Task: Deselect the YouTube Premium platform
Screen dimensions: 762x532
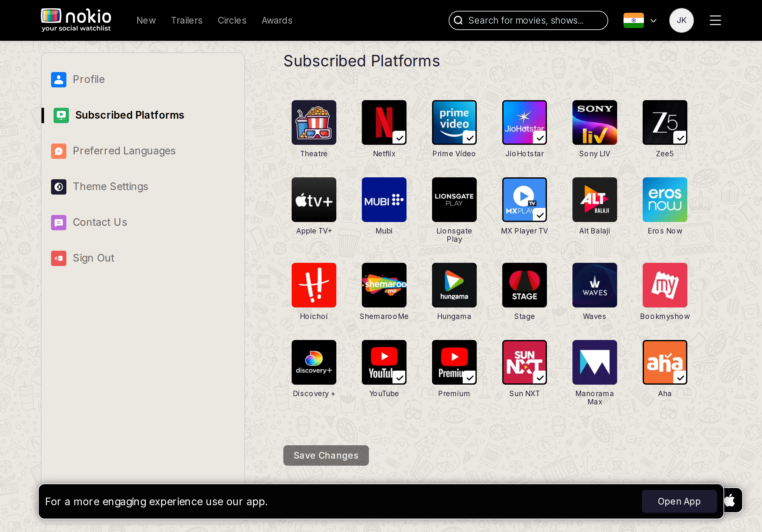Action: [454, 362]
